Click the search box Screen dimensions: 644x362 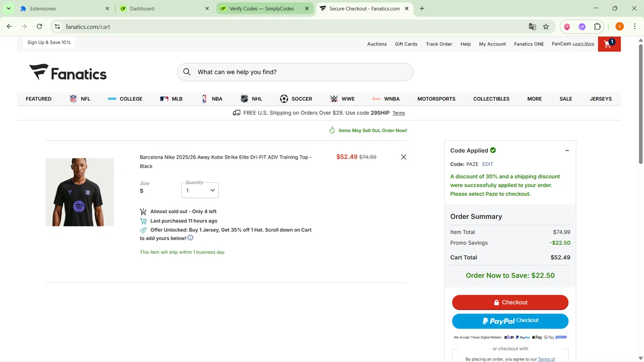coord(295,72)
